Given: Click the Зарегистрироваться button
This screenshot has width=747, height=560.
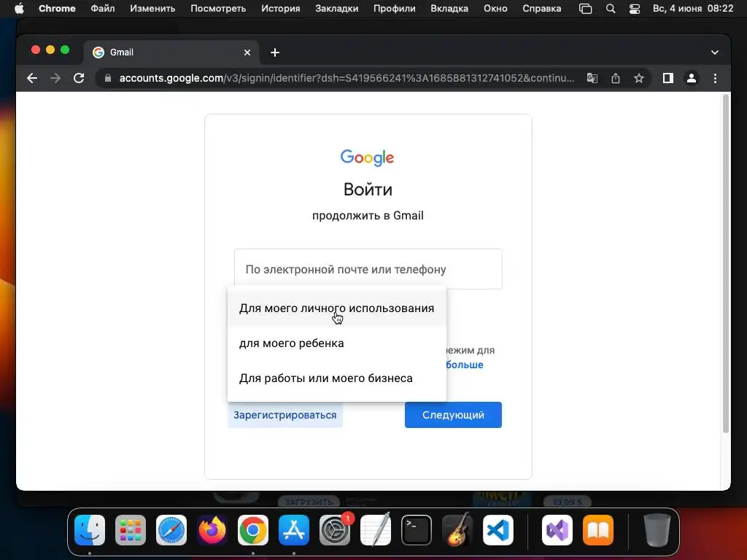Looking at the screenshot, I should (x=285, y=415).
